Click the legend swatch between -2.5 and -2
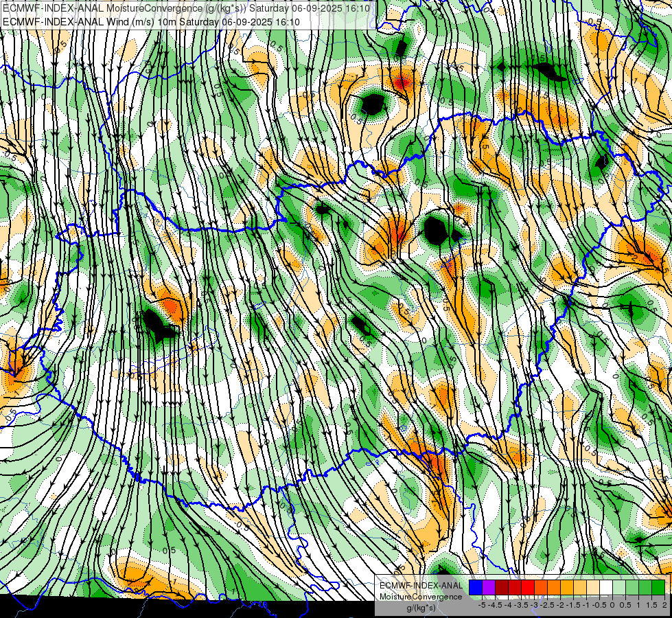 pos(554,587)
